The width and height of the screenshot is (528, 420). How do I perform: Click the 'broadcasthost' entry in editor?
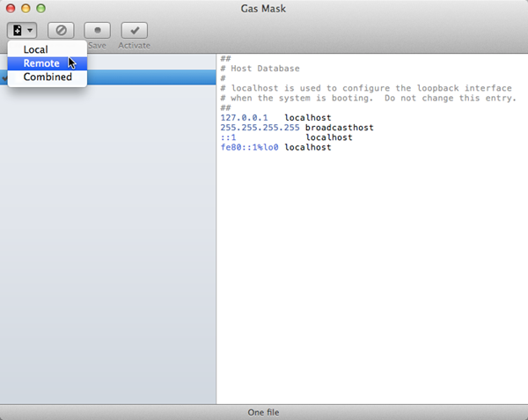(340, 128)
